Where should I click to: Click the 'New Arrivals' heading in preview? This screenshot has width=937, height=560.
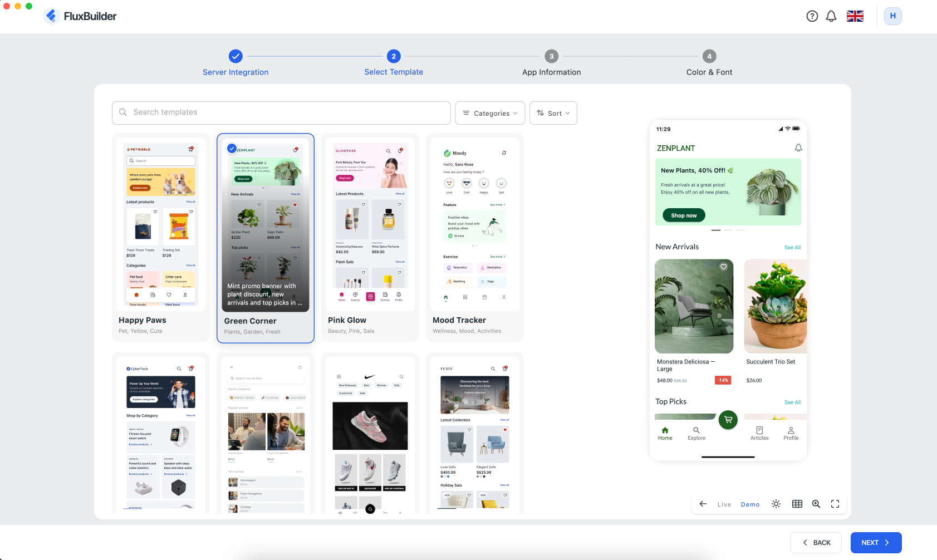(677, 247)
